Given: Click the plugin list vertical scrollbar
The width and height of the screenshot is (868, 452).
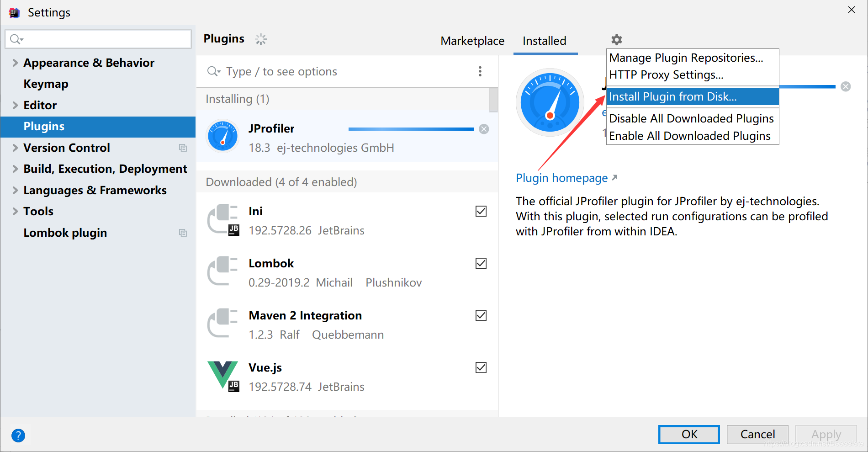Looking at the screenshot, I should [x=493, y=100].
